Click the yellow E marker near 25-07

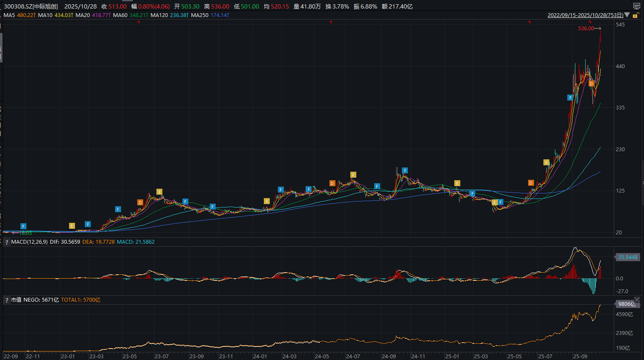click(x=546, y=162)
